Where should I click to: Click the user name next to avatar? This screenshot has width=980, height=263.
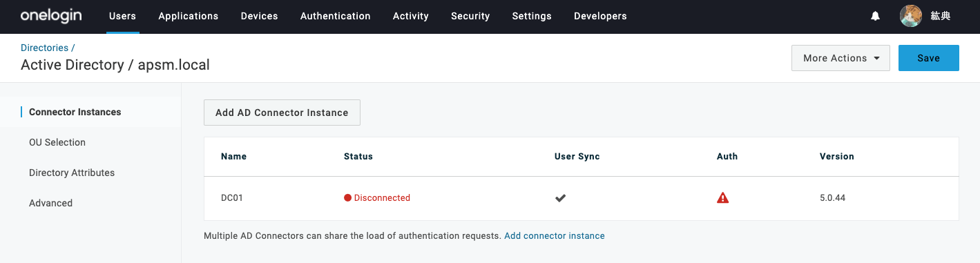(x=941, y=16)
